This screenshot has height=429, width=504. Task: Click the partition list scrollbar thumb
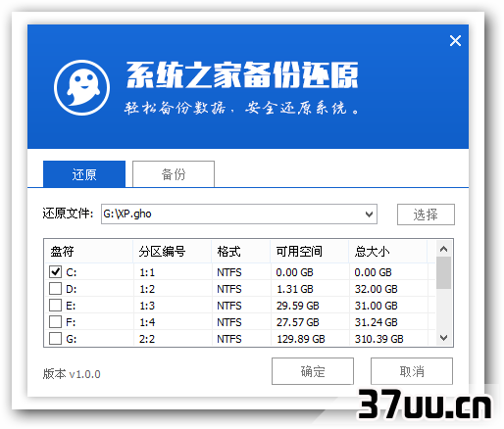tap(443, 273)
